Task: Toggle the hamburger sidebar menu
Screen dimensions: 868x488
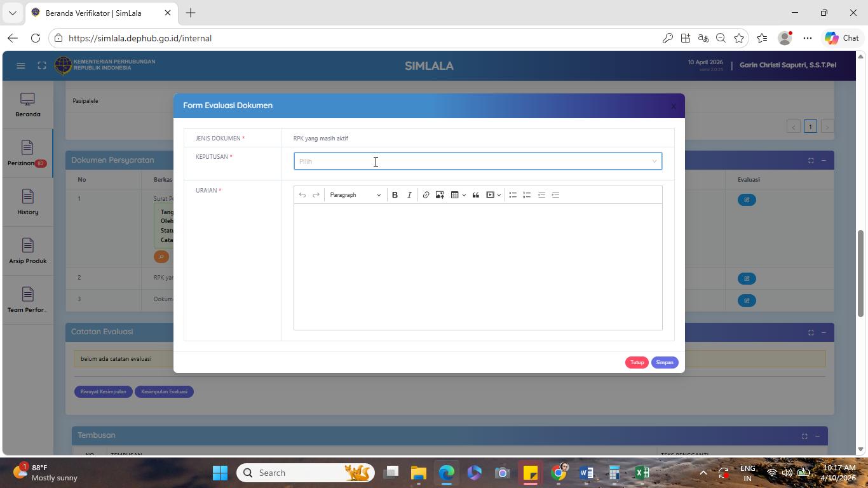Action: point(20,65)
